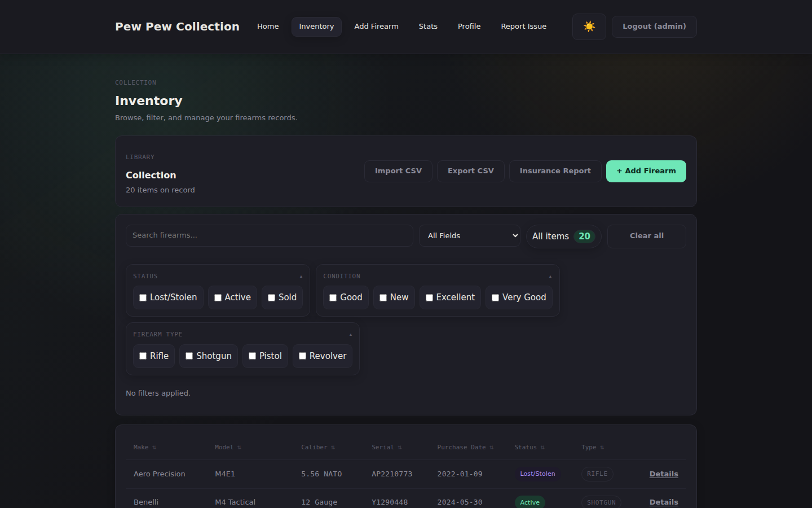Click the SHOTGUN type tag
Viewport: 812px width, 508px height.
pos(601,502)
